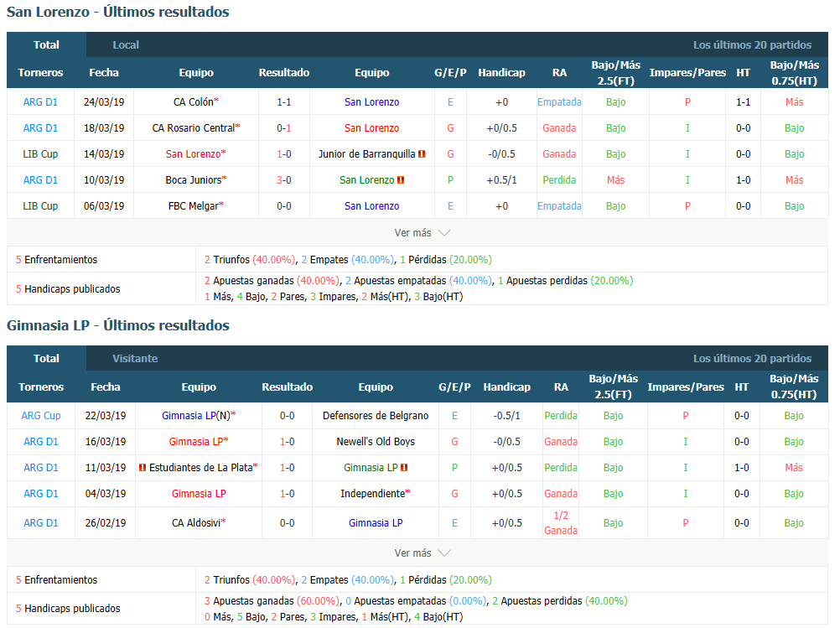Click Gimnasia LP in the Independiente row
Image resolution: width=840 pixels, height=628 pixels.
pos(199,494)
